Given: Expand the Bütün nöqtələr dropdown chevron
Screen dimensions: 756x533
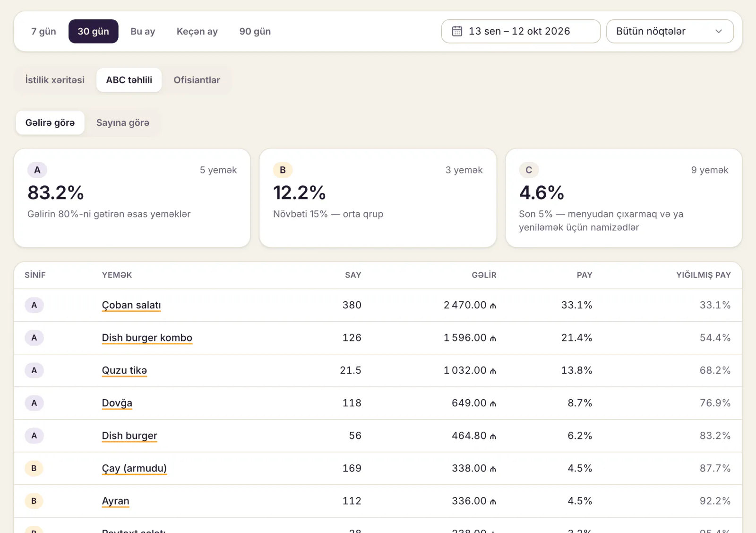Looking at the screenshot, I should (x=719, y=31).
